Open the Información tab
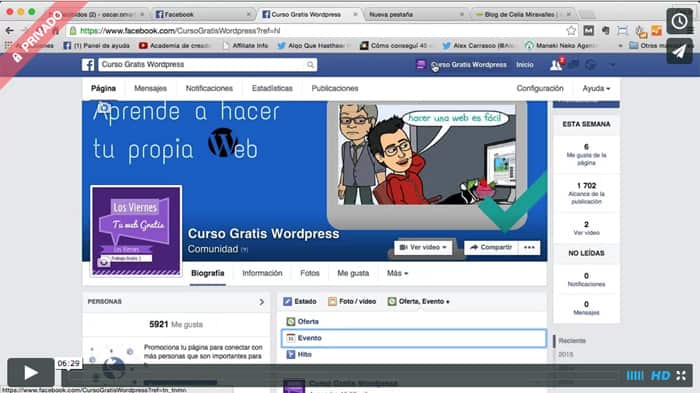The height and width of the screenshot is (393, 700). (262, 273)
